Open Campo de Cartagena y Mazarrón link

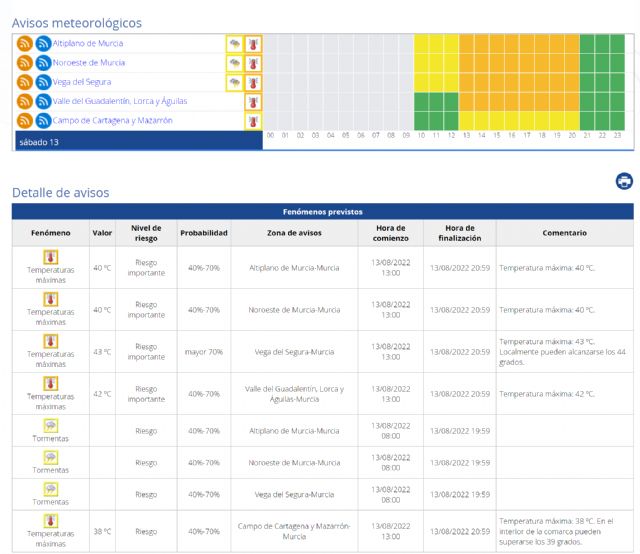(x=112, y=120)
